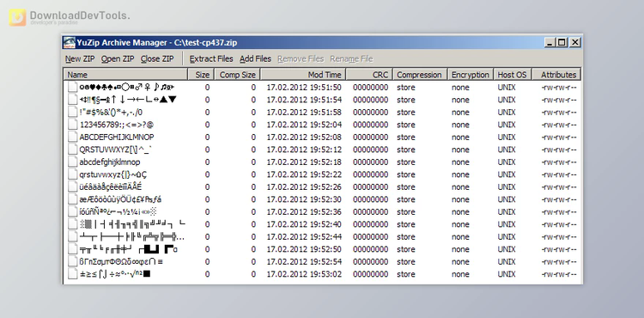Image resolution: width=644 pixels, height=318 pixels.
Task: Click the greyed Rename File item
Action: 351,58
